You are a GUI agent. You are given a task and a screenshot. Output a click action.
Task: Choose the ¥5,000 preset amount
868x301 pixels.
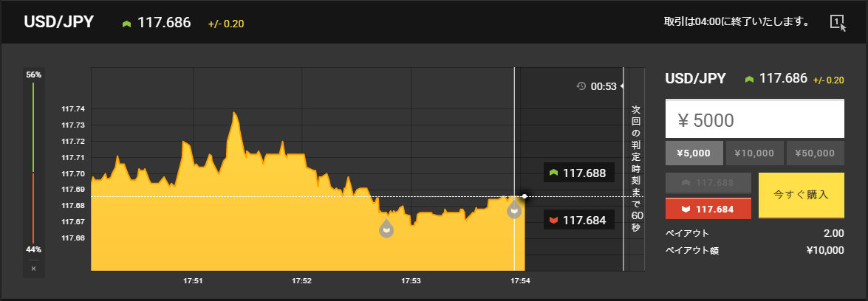[694, 153]
